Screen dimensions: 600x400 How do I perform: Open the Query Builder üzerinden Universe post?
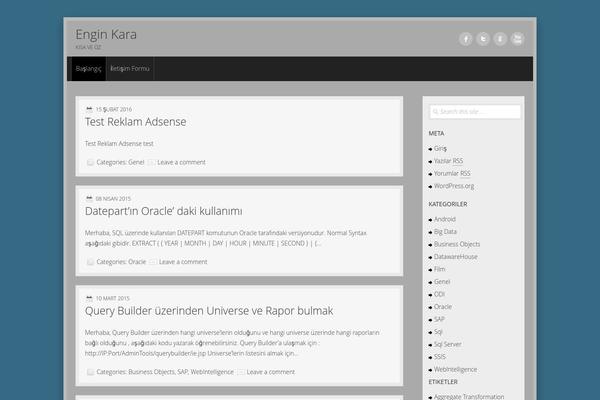pyautogui.click(x=209, y=311)
